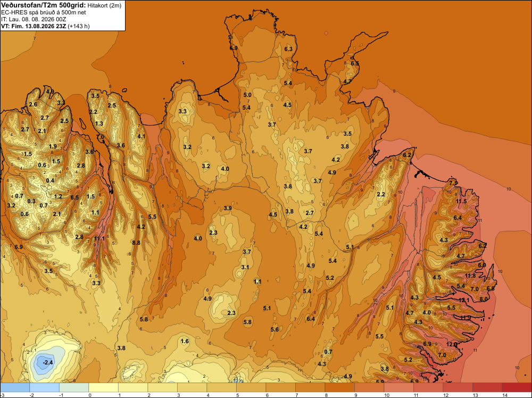This screenshot has height=398, width=532.
Task: Select the 11.8 temperature value
Action: (x=470, y=276)
